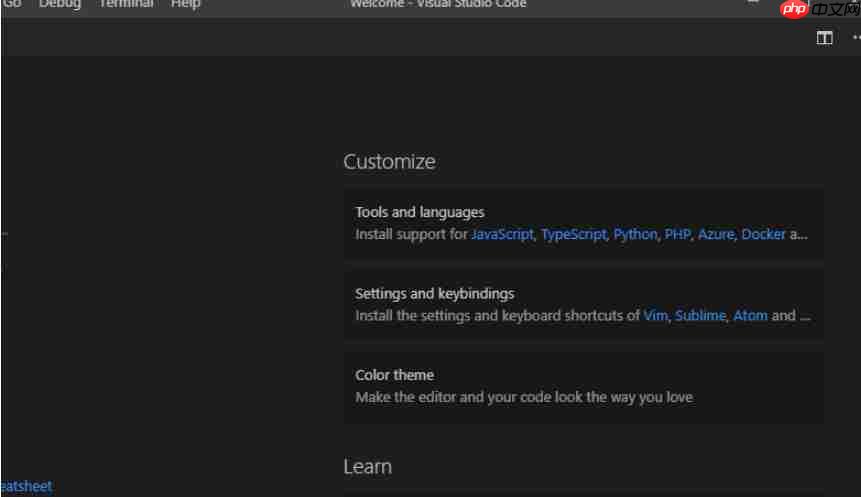Install TypeScript support via its link
The width and height of the screenshot is (861, 497).
coord(573,234)
